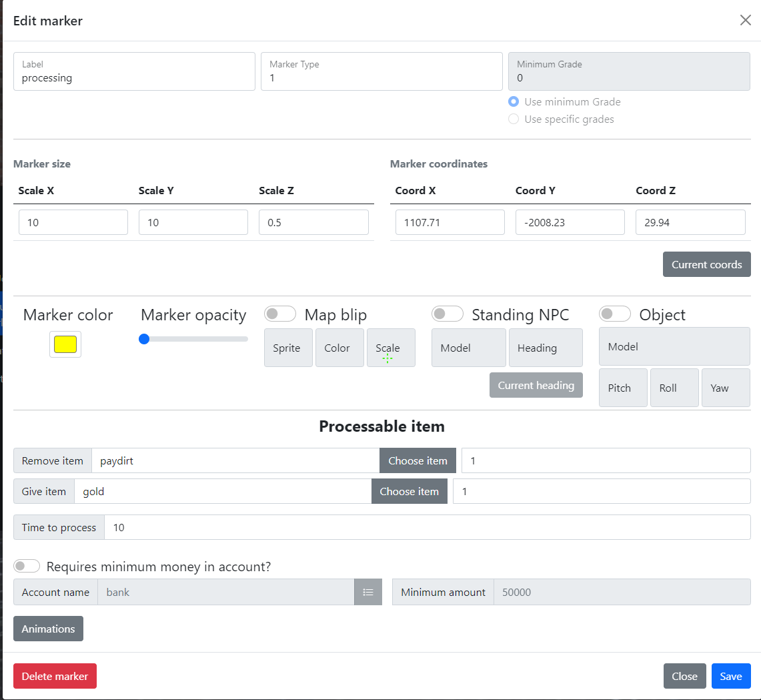Select Use minimum Grade radio option
This screenshot has height=700, width=761.
click(514, 101)
